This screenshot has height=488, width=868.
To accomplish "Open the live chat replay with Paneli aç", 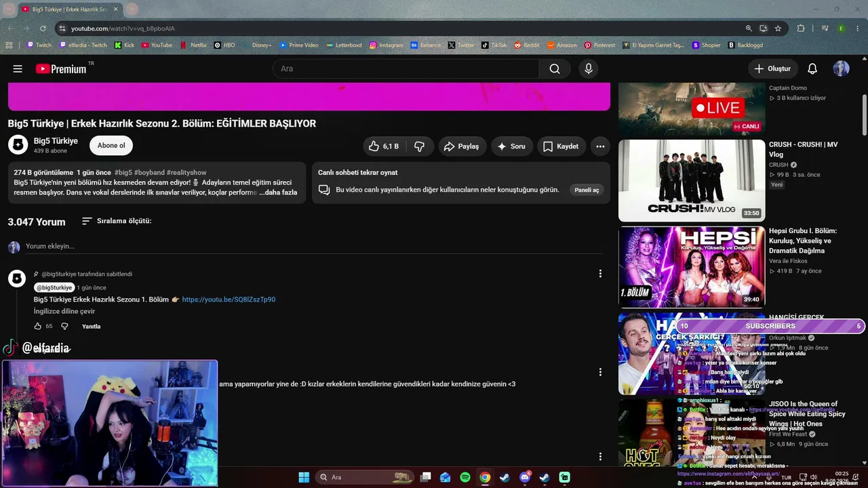I will tap(587, 190).
